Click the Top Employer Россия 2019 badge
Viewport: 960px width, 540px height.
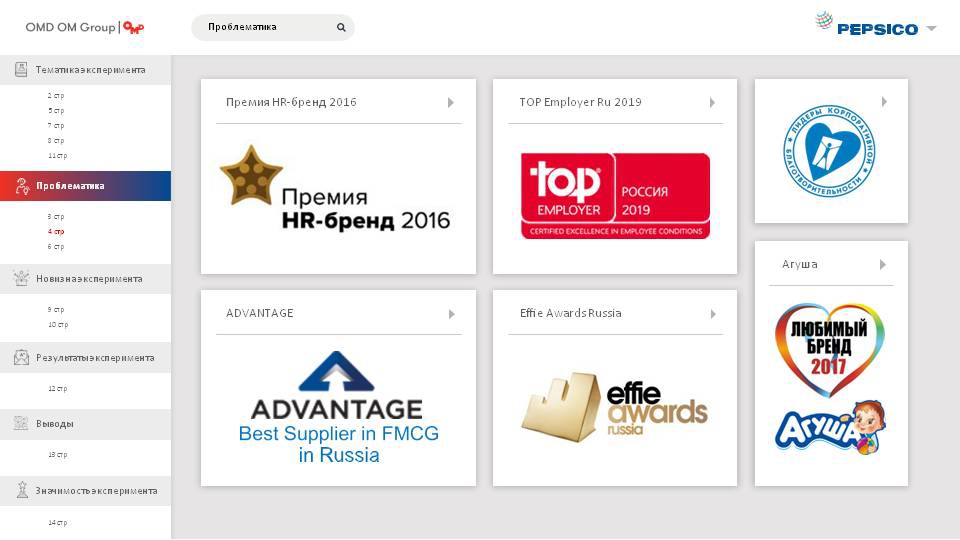(x=615, y=196)
